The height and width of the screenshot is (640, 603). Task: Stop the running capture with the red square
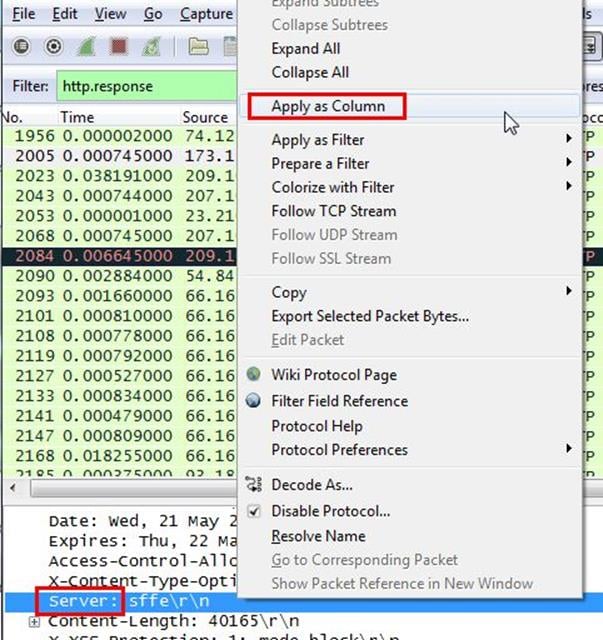point(120,47)
